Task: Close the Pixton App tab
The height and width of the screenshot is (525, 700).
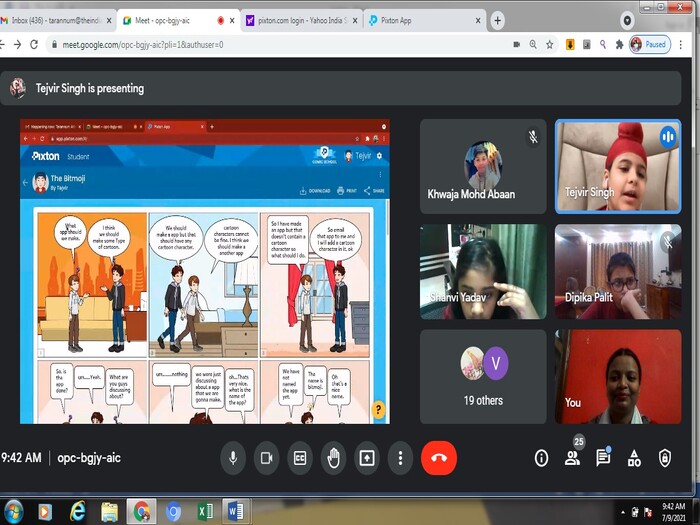Action: coord(478,21)
